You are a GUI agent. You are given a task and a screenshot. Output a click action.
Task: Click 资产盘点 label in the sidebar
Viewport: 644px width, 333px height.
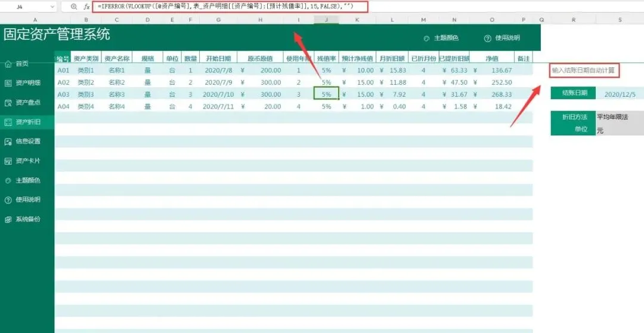pos(28,103)
